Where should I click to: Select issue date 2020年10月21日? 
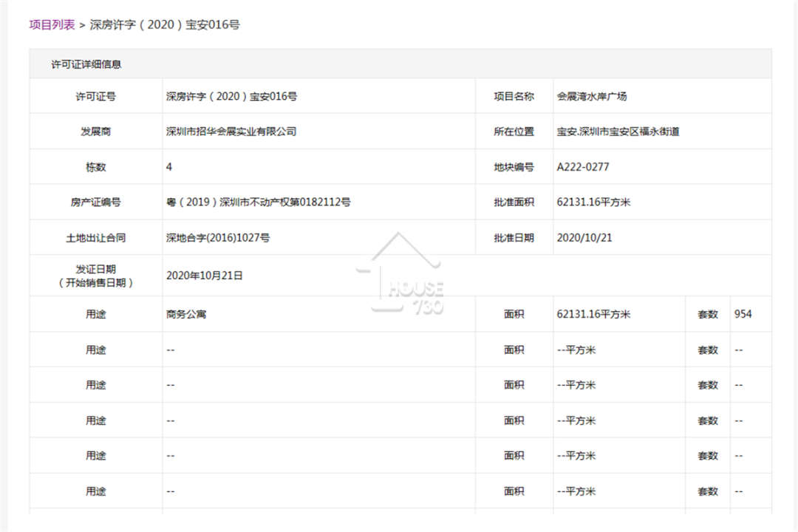tap(204, 276)
